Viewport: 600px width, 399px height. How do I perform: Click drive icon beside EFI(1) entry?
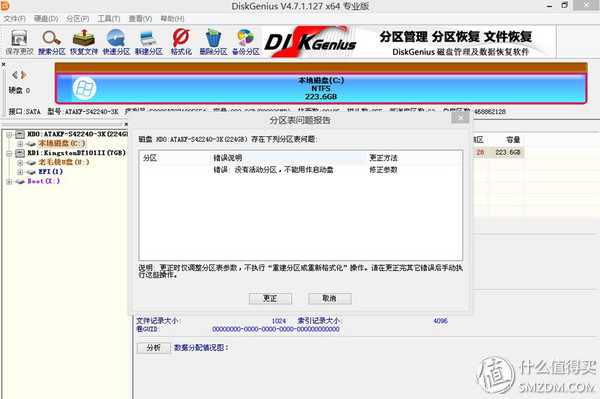coord(31,172)
